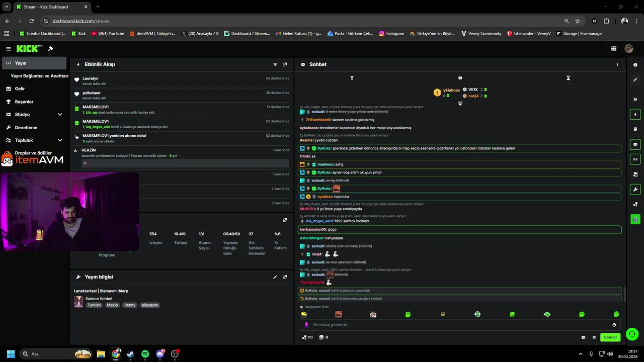Toggle the lightning bolt widget in right sidebar
Image resolution: width=644 pixels, height=362 pixels.
click(635, 115)
